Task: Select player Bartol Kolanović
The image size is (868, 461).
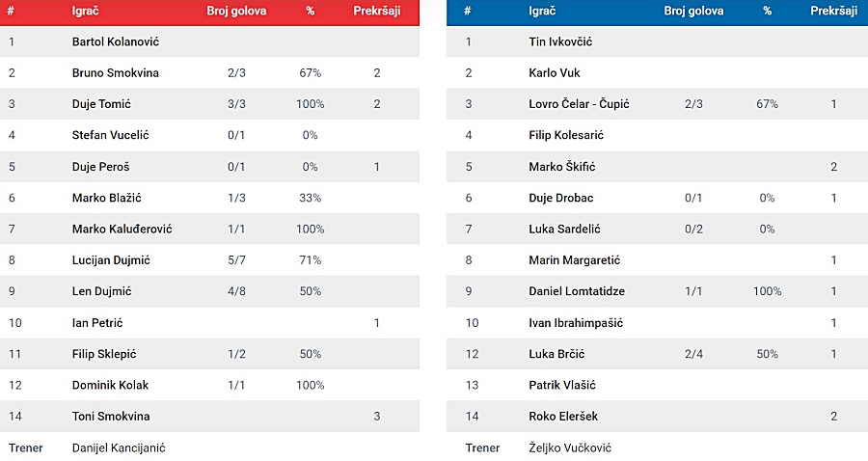Action: click(x=115, y=41)
